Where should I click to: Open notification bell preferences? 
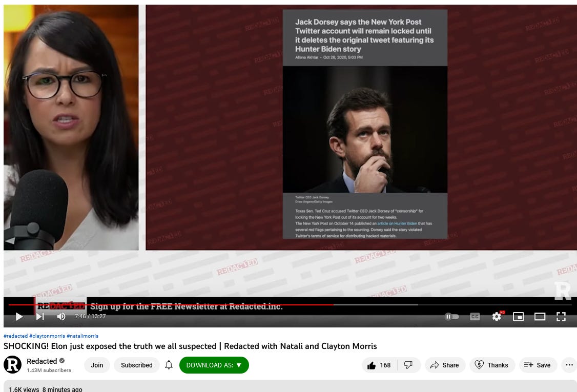[x=169, y=365]
